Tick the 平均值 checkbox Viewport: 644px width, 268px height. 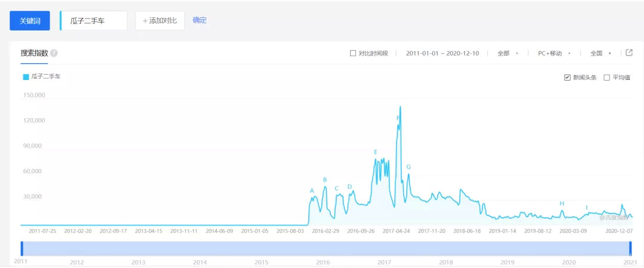pos(606,77)
